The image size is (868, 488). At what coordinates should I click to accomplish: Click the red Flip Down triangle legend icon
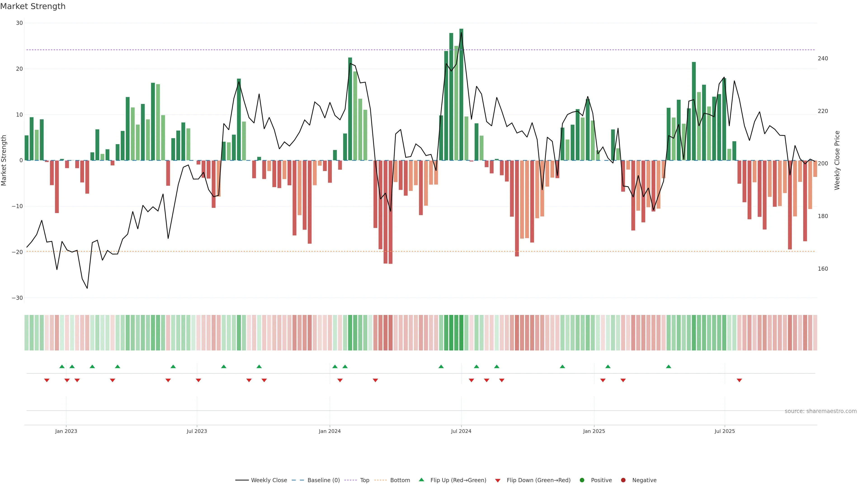pyautogui.click(x=498, y=481)
